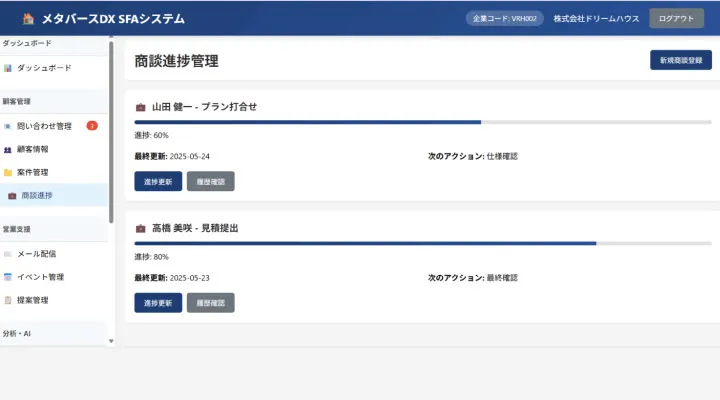This screenshot has width=720, height=400.
Task: Click the 問い合わせ管理 sidebar icon
Action: (x=8, y=126)
